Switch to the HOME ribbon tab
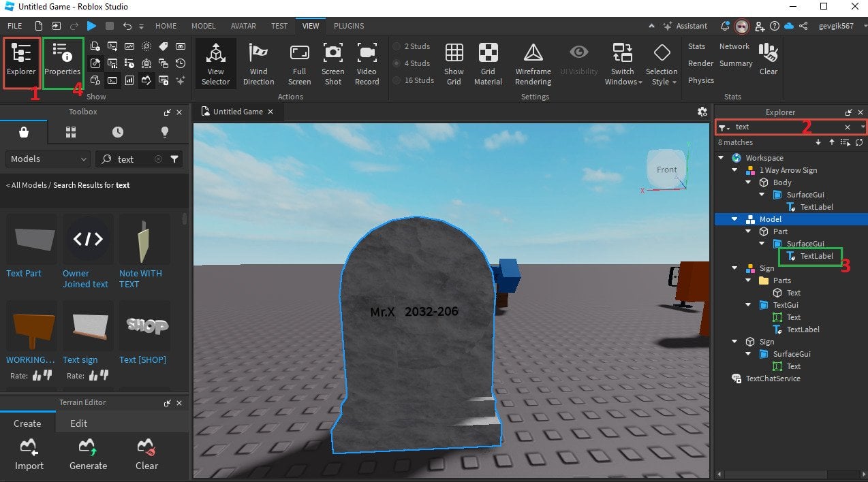 pos(166,26)
